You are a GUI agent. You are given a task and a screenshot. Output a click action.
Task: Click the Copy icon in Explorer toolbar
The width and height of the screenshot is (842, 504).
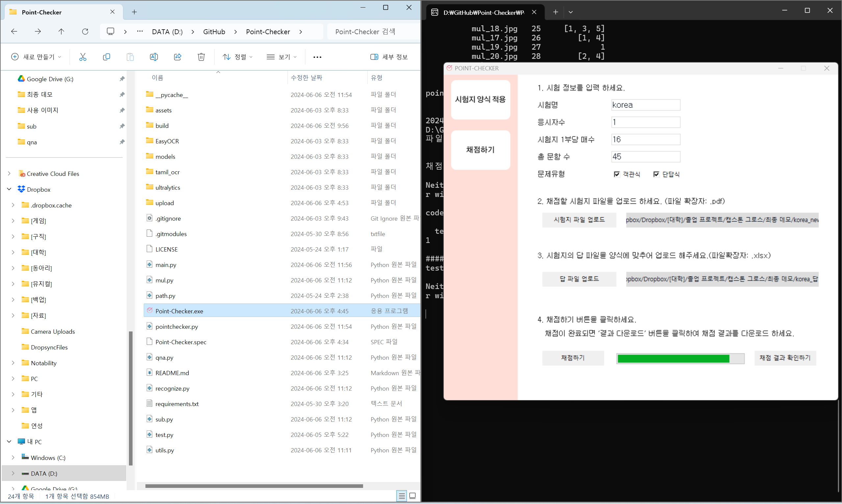tap(106, 57)
